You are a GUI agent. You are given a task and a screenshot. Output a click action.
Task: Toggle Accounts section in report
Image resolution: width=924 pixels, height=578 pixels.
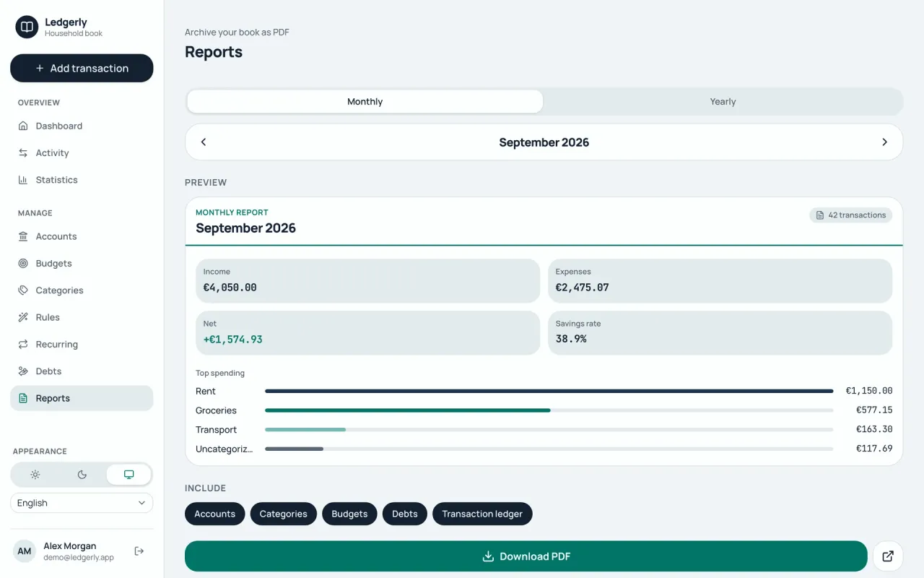coord(215,514)
